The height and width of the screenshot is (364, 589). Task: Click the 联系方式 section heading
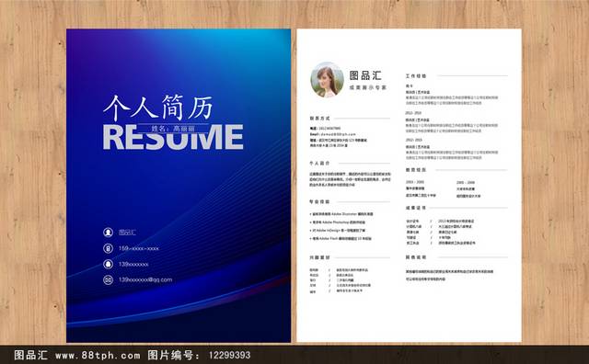[319, 119]
